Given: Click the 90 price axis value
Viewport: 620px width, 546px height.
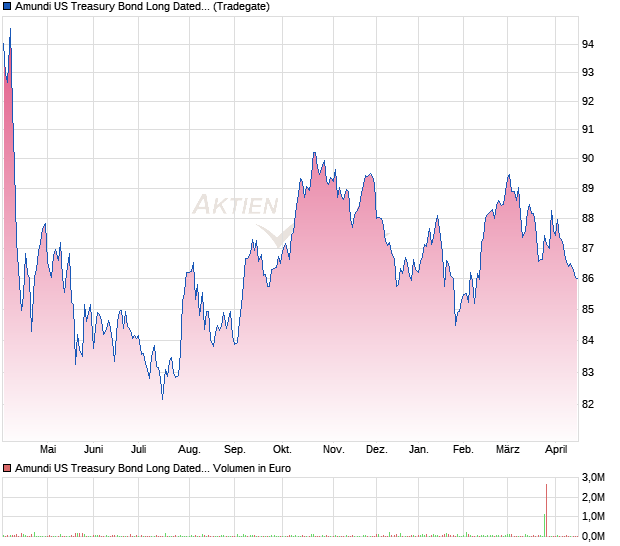Looking at the screenshot, I should 588,158.
